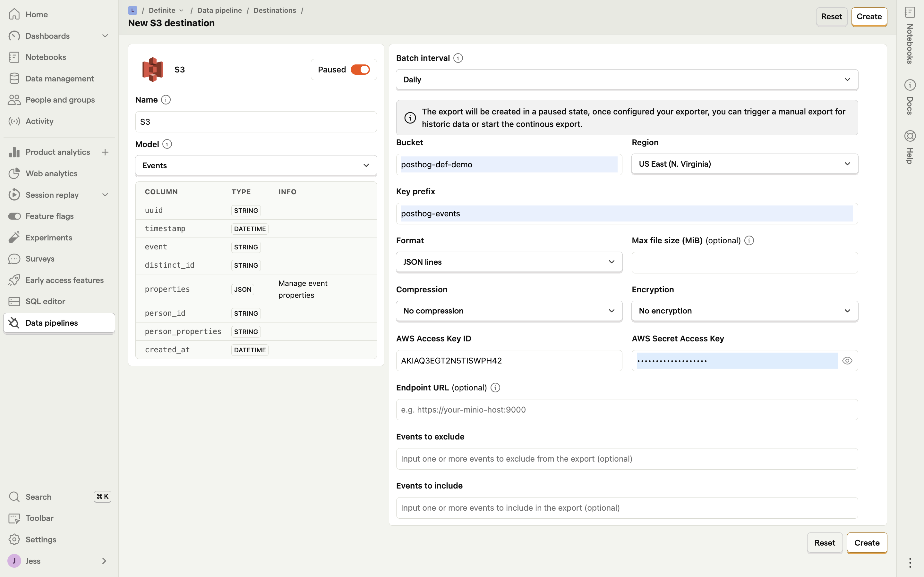Screen dimensions: 924x577
Task: Click the Endpoint URL info icon
Action: (x=495, y=388)
